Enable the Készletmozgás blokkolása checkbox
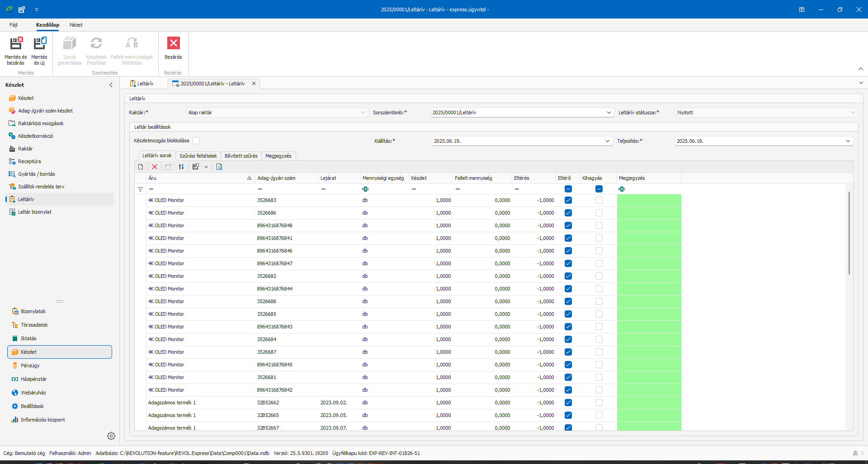Image resolution: width=868 pixels, height=464 pixels. pyautogui.click(x=196, y=141)
